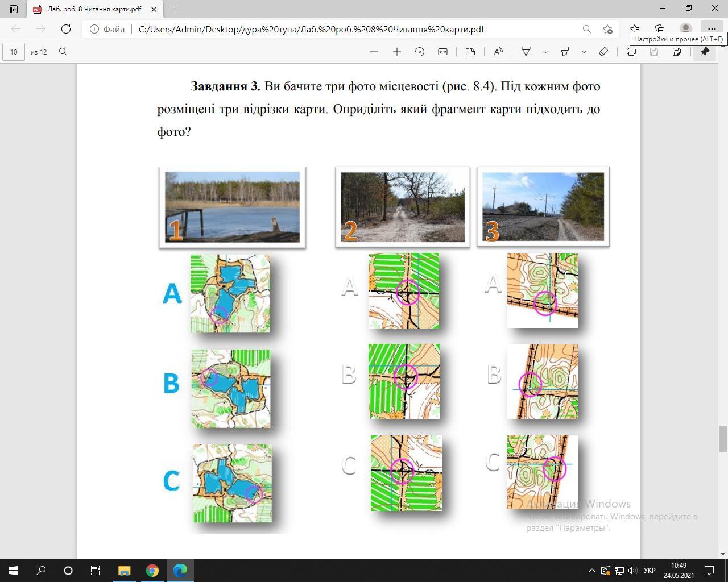This screenshot has height=582, width=728.
Task: Expand the Draw tool options arrow
Action: (x=545, y=52)
